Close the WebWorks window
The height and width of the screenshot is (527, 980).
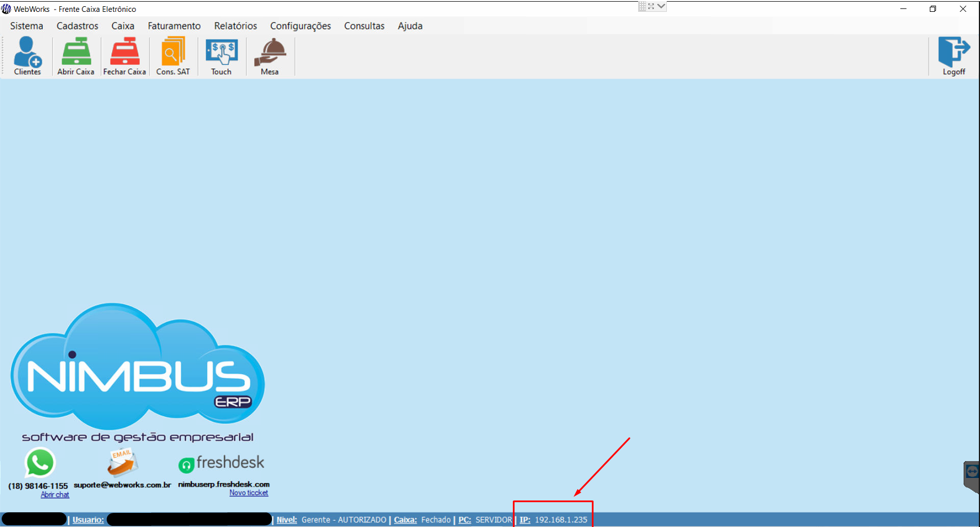point(963,9)
